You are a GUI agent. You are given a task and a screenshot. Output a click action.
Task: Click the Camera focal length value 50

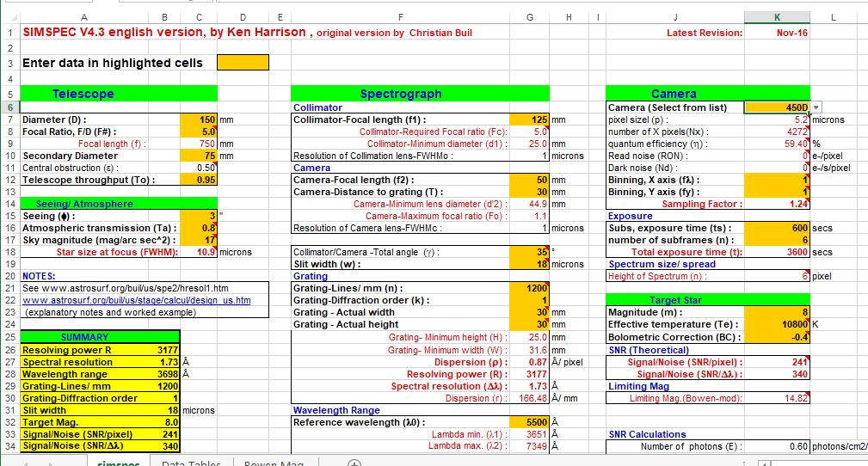pos(529,180)
